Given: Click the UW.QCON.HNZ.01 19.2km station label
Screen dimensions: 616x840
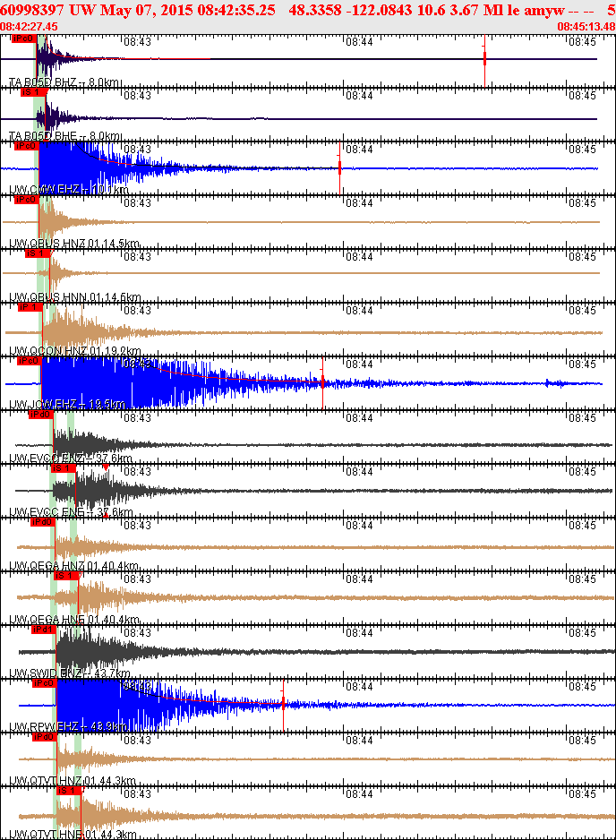Looking at the screenshot, I should point(75,351).
